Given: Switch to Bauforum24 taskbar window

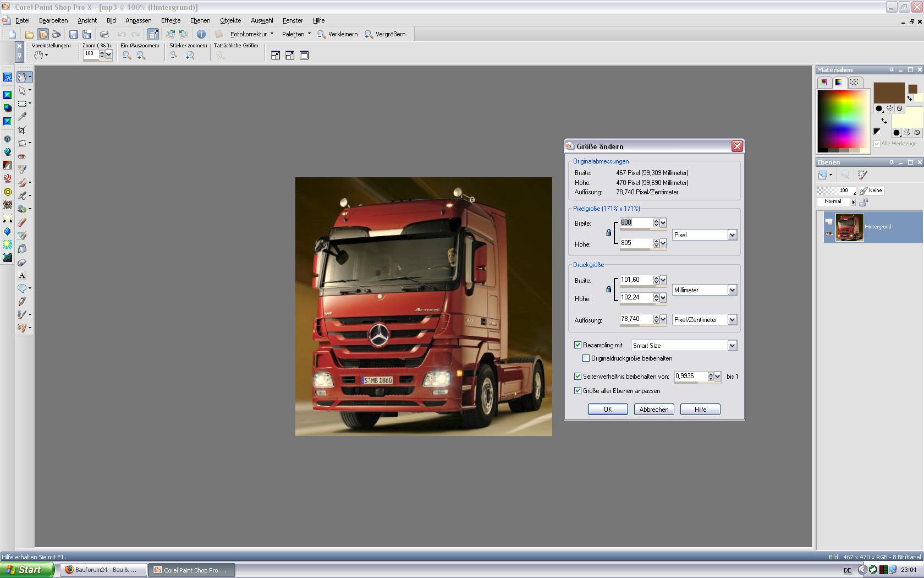Looking at the screenshot, I should click(103, 570).
